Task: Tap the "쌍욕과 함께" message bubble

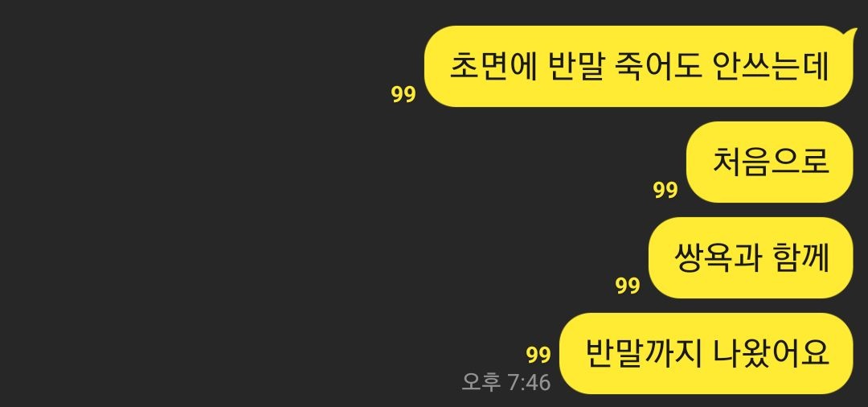Action: click(750, 258)
